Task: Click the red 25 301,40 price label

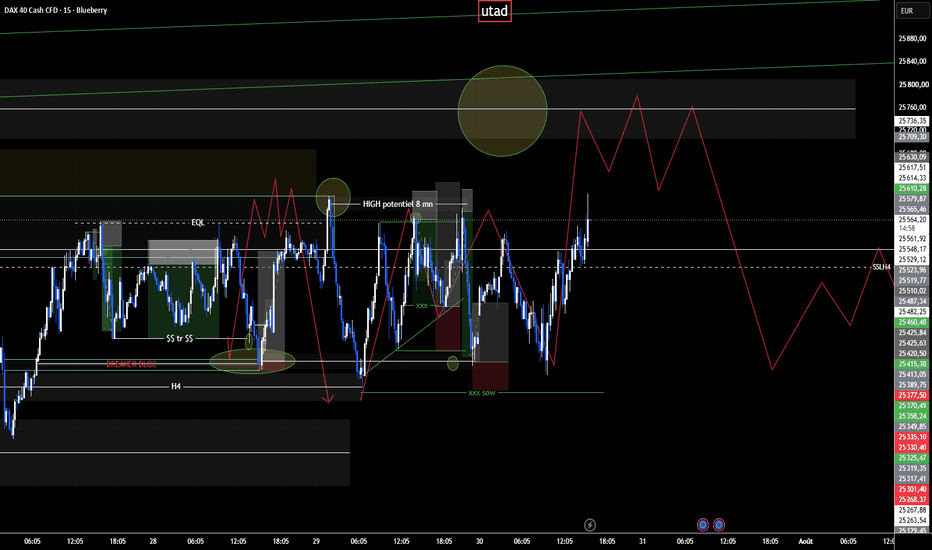Action: (x=912, y=489)
